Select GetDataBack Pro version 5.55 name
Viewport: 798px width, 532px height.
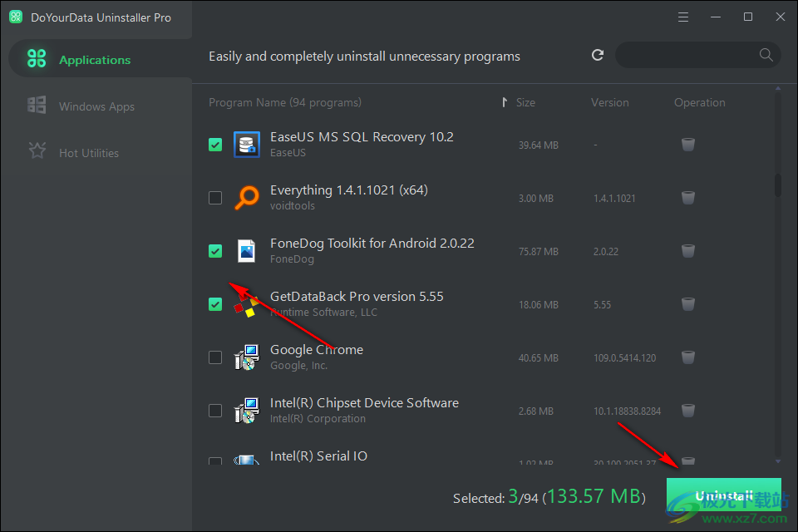(357, 296)
